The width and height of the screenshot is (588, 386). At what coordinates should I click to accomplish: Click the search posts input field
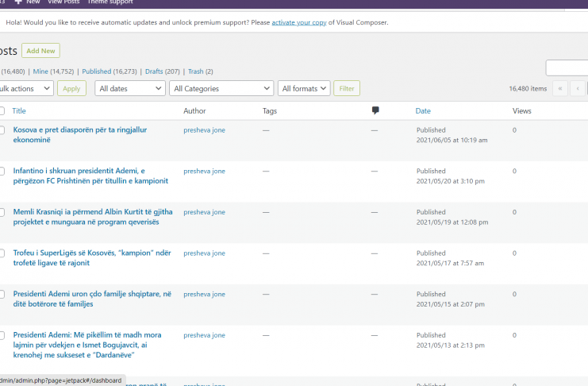pyautogui.click(x=567, y=68)
